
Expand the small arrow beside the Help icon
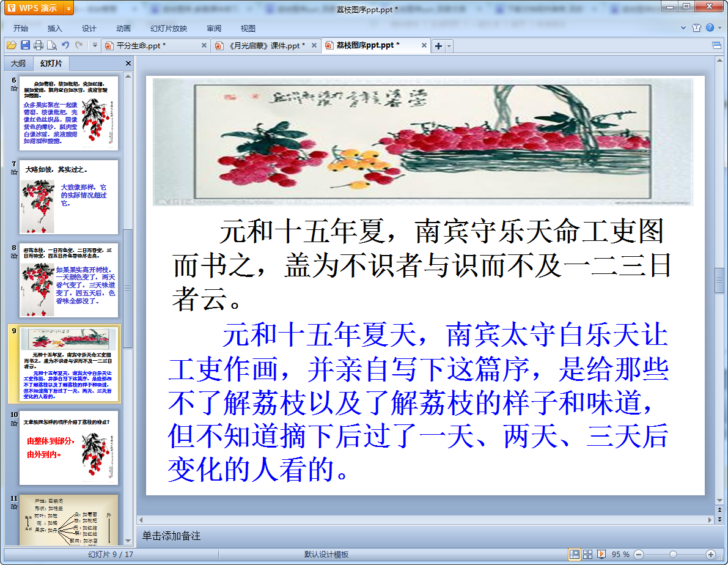pos(719,28)
